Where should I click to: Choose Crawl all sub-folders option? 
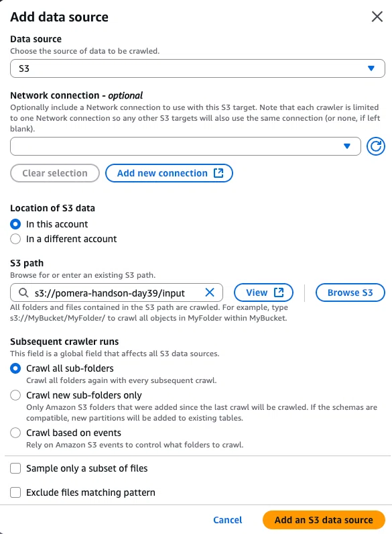[15, 368]
